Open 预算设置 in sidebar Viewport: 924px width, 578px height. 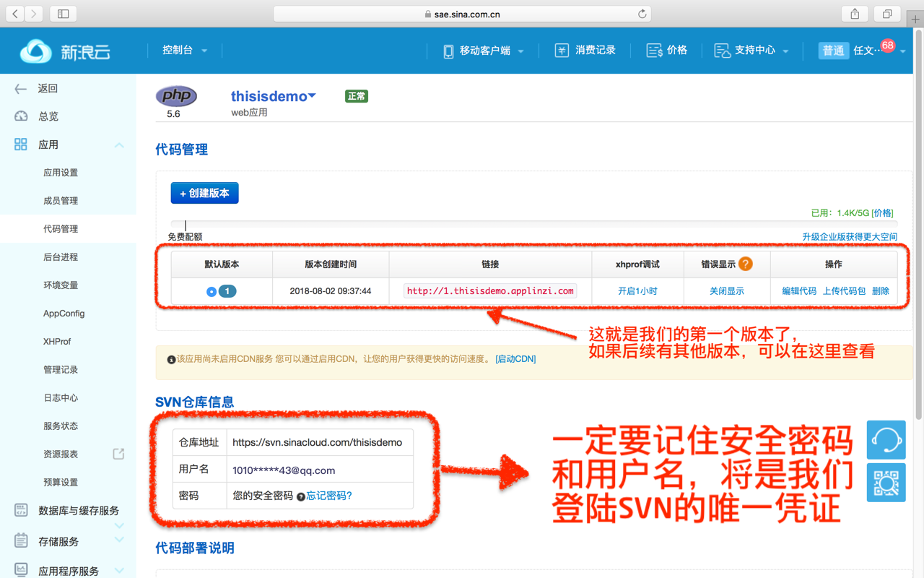(x=61, y=483)
